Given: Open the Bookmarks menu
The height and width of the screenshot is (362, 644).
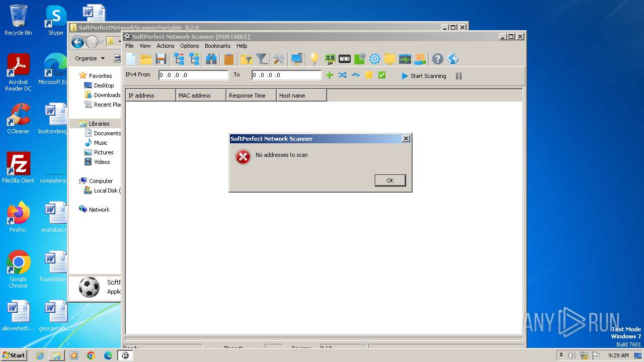Looking at the screenshot, I should (x=217, y=46).
